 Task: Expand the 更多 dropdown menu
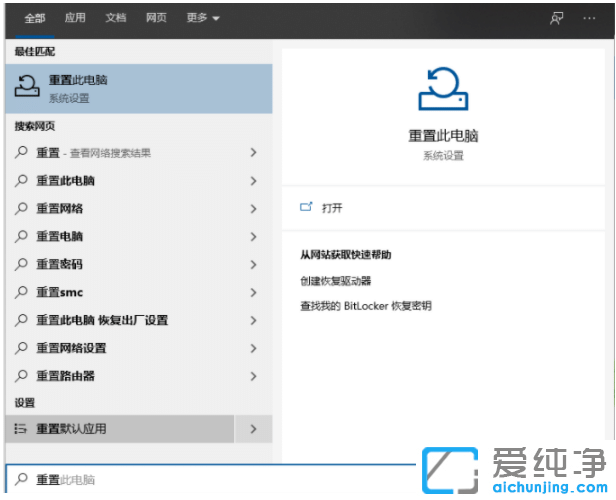click(x=203, y=18)
